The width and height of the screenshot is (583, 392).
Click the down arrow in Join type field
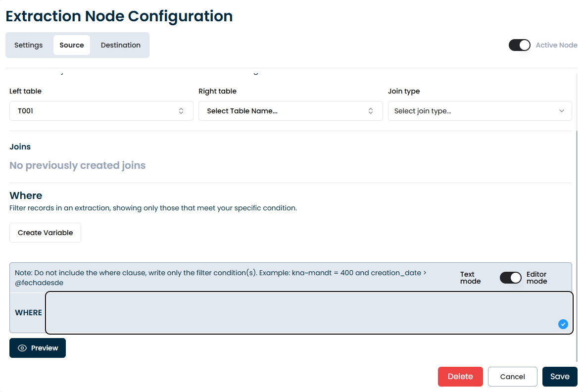pos(562,111)
